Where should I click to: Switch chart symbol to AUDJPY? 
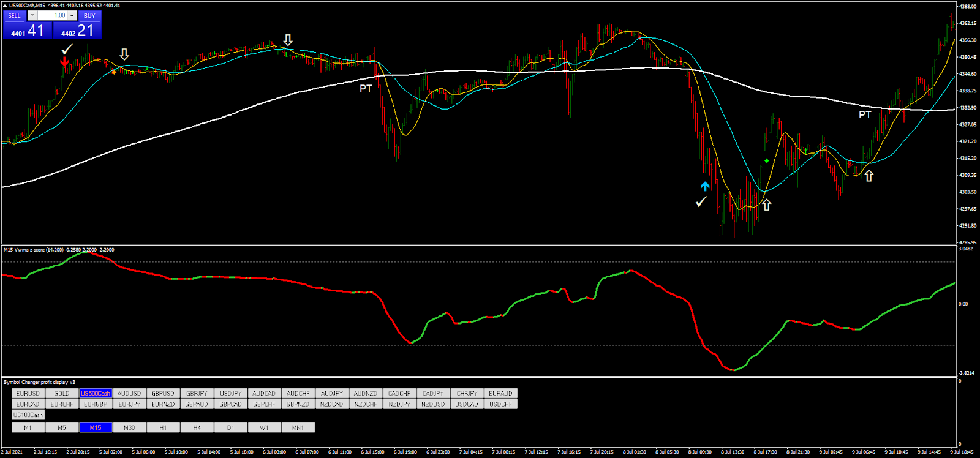tap(332, 393)
